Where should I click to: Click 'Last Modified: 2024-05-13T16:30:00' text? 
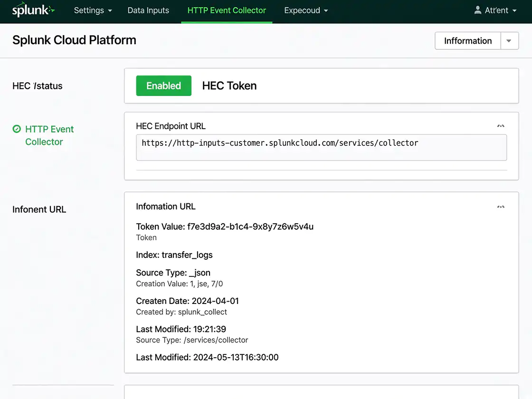coord(207,357)
